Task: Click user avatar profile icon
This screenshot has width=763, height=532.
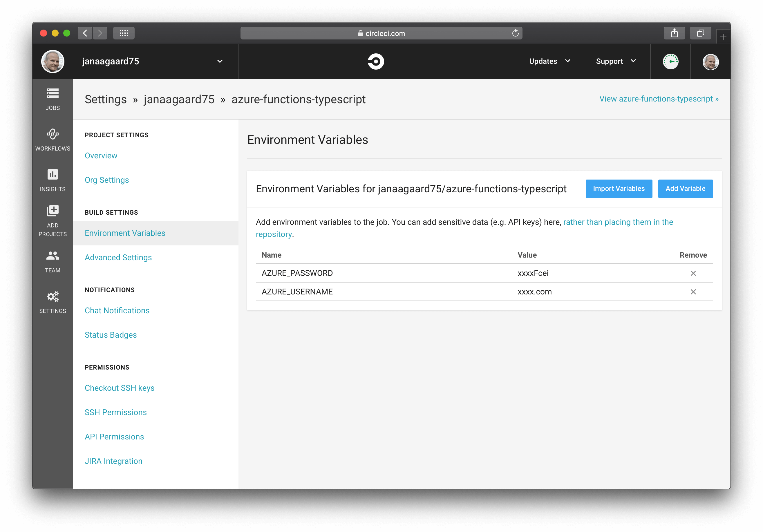Action: tap(710, 61)
